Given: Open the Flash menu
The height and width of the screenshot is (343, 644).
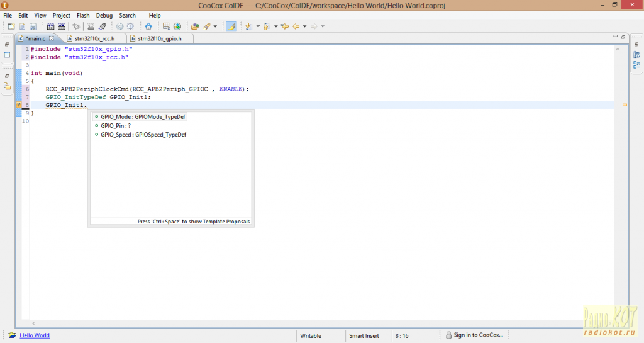Looking at the screenshot, I should (x=83, y=15).
